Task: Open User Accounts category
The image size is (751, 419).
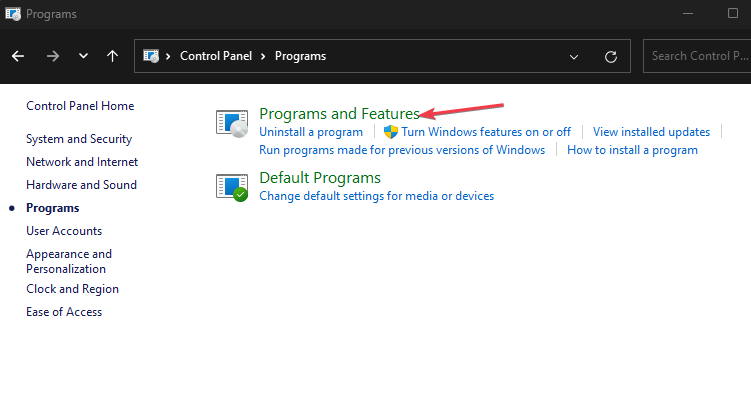Action: coord(64,231)
